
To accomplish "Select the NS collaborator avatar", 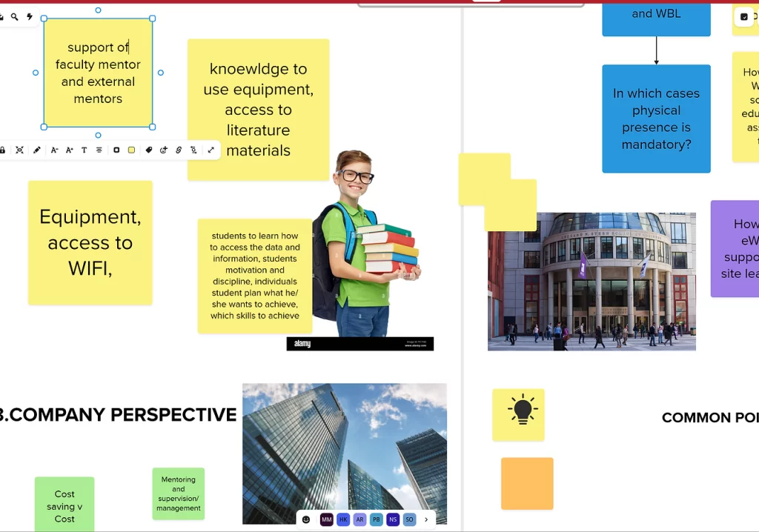I will click(x=393, y=519).
